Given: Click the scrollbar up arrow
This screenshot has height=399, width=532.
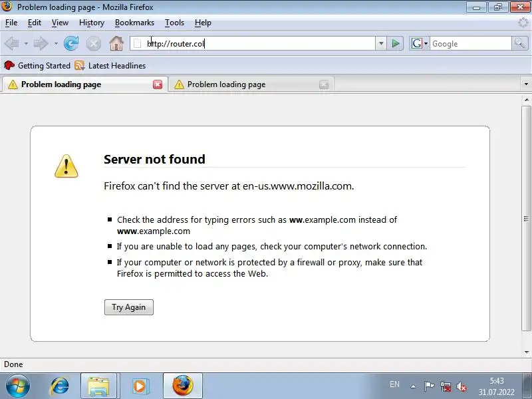Looking at the screenshot, I should (x=527, y=100).
